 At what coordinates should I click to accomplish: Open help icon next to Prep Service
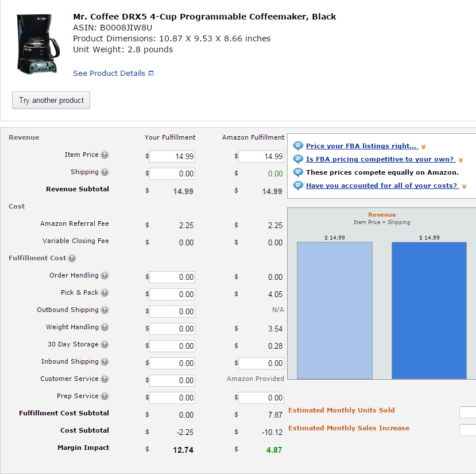coord(105,396)
